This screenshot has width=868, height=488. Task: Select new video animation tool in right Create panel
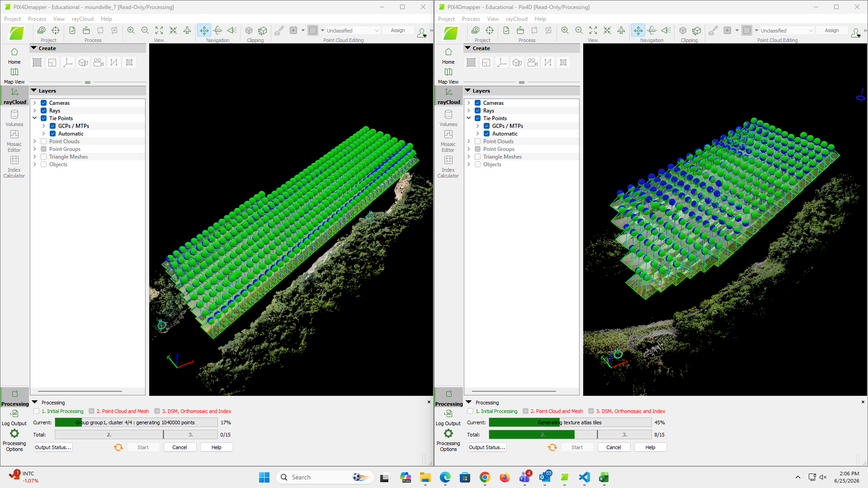point(533,63)
